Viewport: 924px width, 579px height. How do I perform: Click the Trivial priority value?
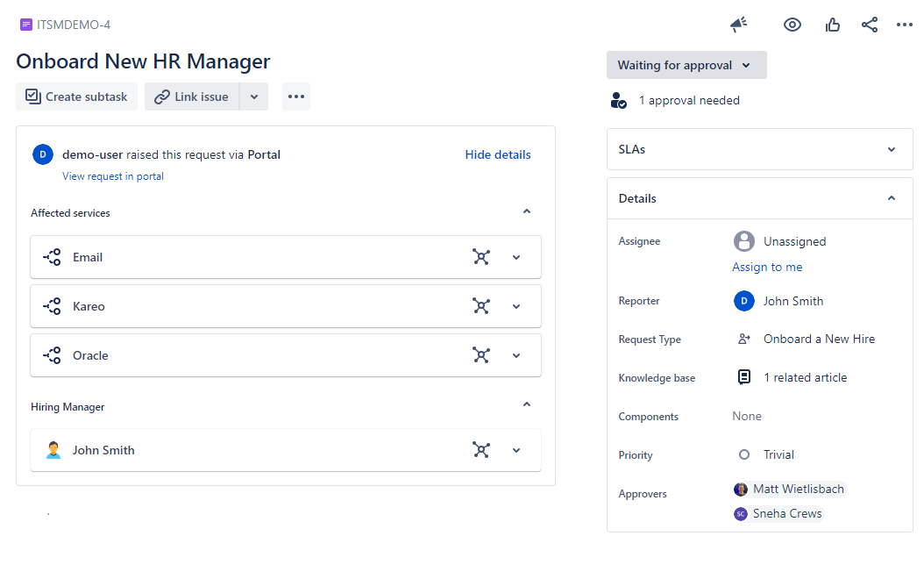(778, 454)
